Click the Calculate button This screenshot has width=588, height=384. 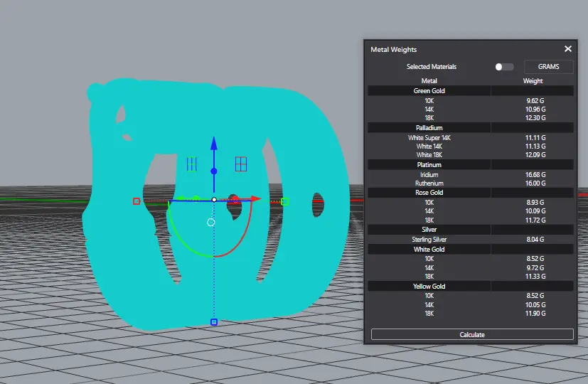click(x=472, y=334)
